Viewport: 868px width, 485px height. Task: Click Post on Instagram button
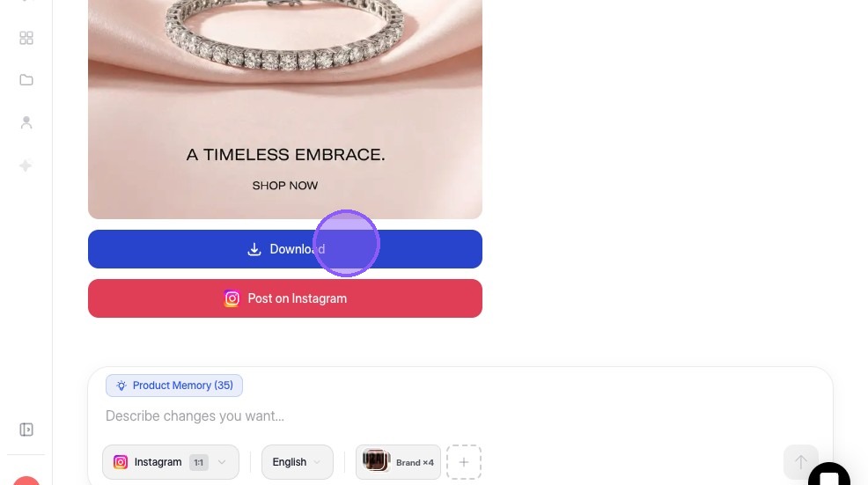[285, 298]
